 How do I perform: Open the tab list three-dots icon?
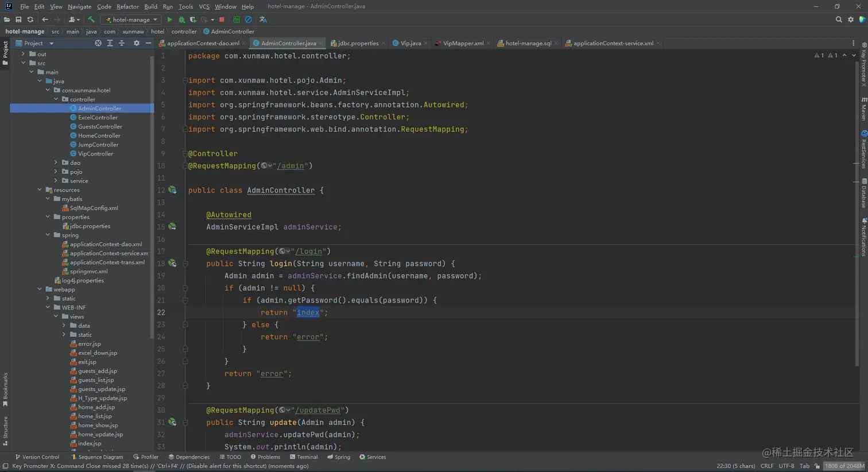click(x=853, y=43)
